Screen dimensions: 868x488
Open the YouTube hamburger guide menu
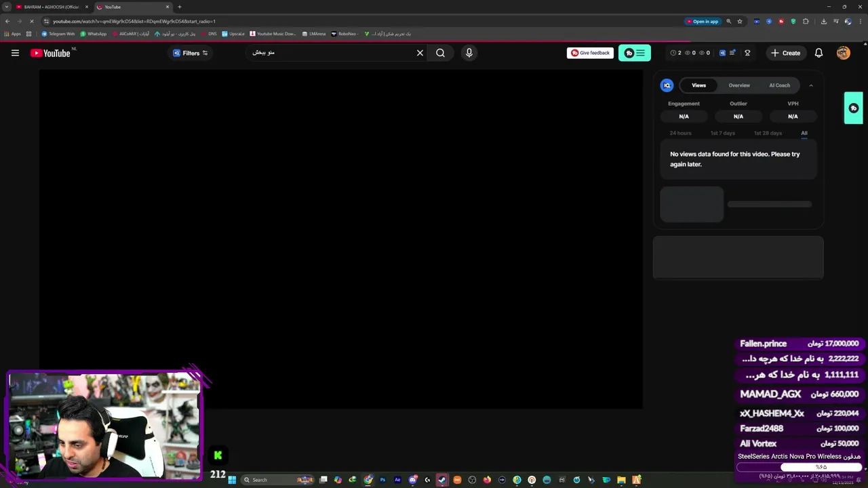pos(15,53)
